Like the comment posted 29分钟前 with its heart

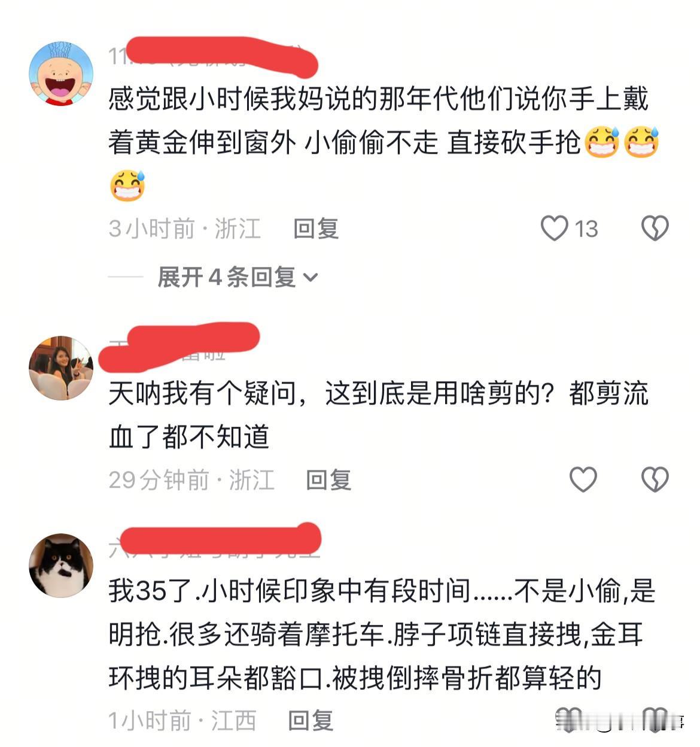coord(583,479)
